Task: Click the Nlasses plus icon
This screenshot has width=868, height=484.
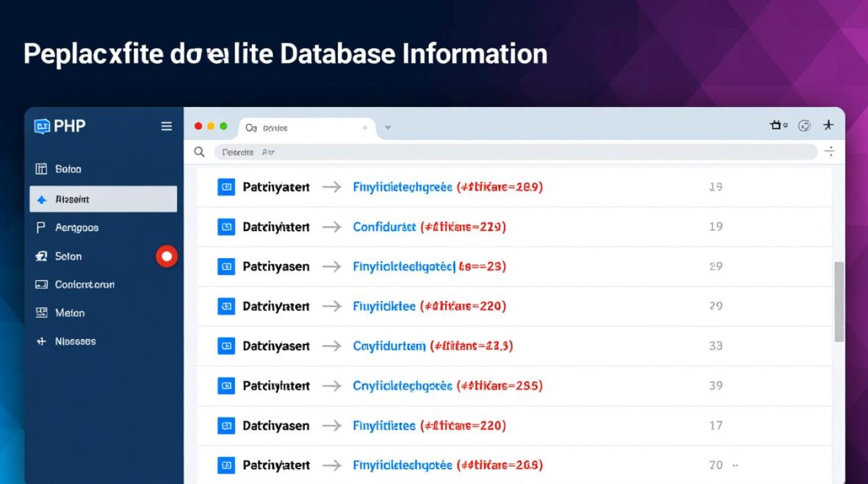Action: tap(40, 341)
